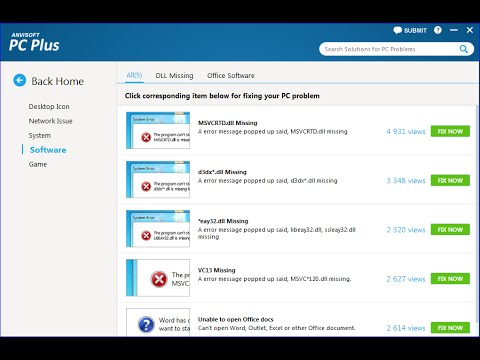Click the Anvisoft PC Plus logo
The width and height of the screenshot is (480, 360).
(34, 42)
